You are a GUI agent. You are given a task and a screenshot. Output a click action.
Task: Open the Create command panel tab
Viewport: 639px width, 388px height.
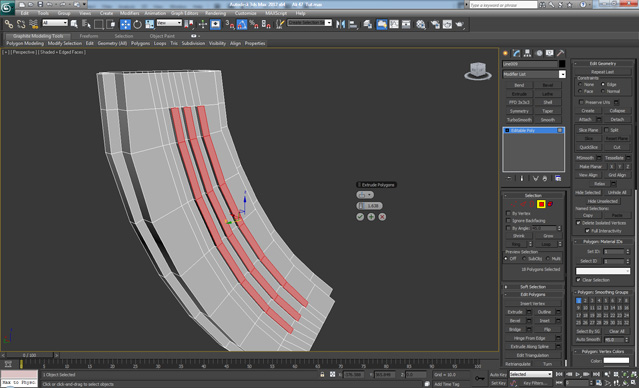click(505, 53)
